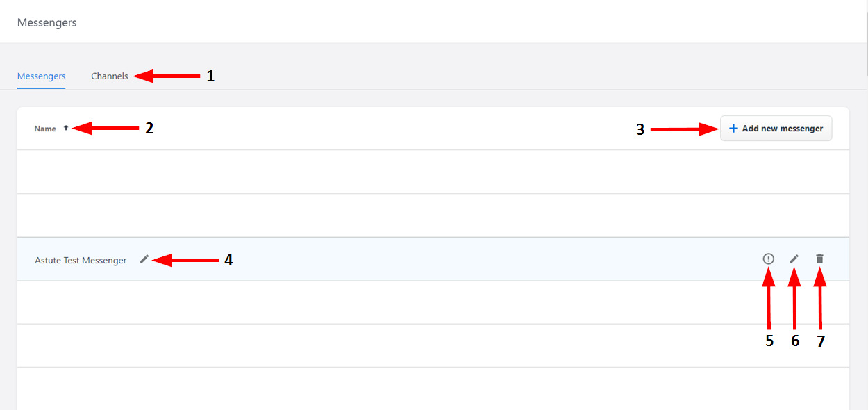868x410 pixels.
Task: Click the annotation number 3 near Add button
Action: pos(640,129)
